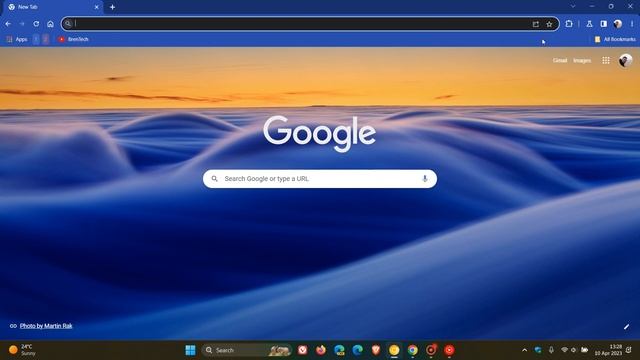Open the Google account avatar on the page

(625, 60)
